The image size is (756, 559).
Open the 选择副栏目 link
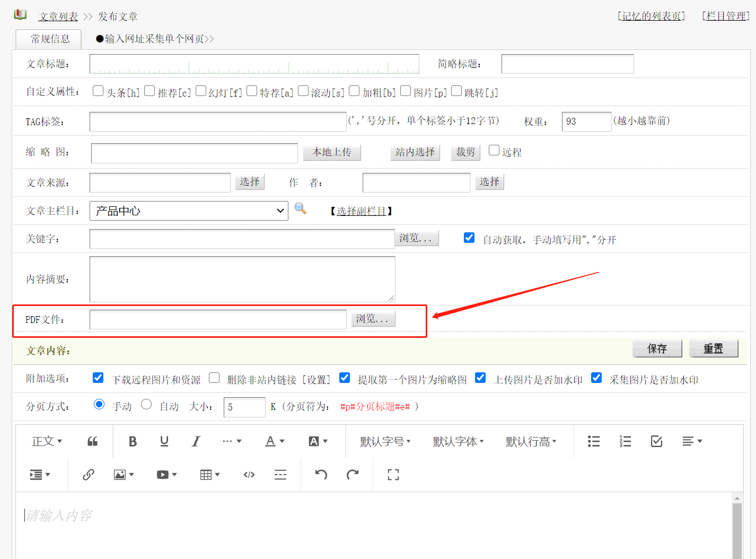pyautogui.click(x=361, y=211)
